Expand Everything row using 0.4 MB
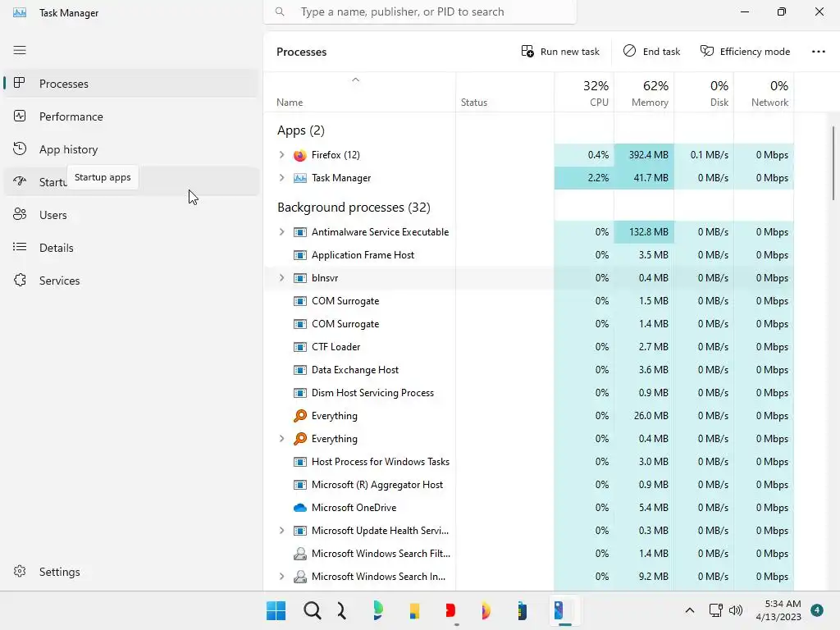Screen dimensions: 840x630 (282, 439)
